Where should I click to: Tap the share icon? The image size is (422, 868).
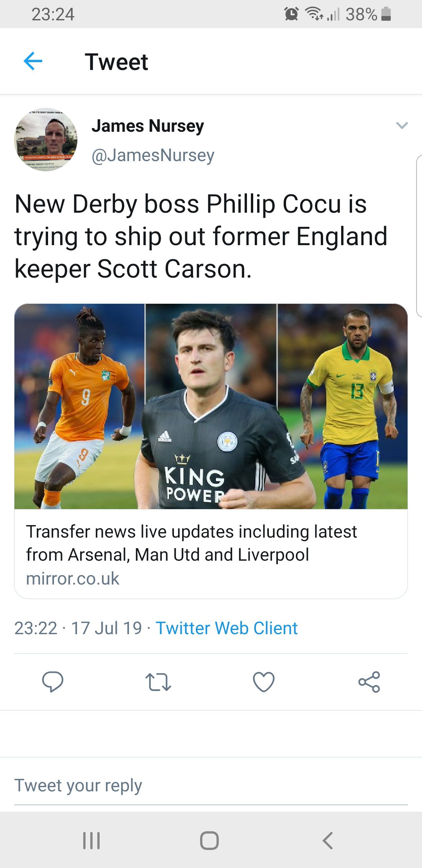pos(369,682)
